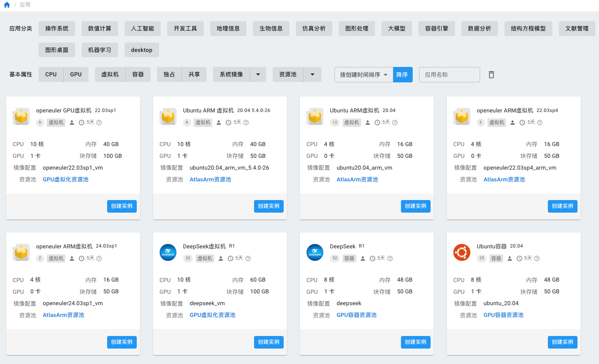Select the 大模型 category tab
Image resolution: width=599 pixels, height=364 pixels.
(x=396, y=28)
